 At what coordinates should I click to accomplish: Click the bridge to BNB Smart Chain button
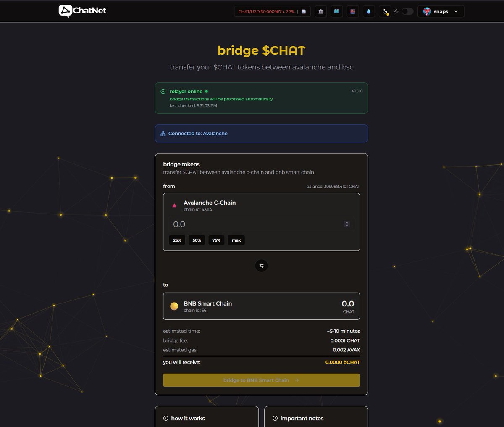coord(261,380)
